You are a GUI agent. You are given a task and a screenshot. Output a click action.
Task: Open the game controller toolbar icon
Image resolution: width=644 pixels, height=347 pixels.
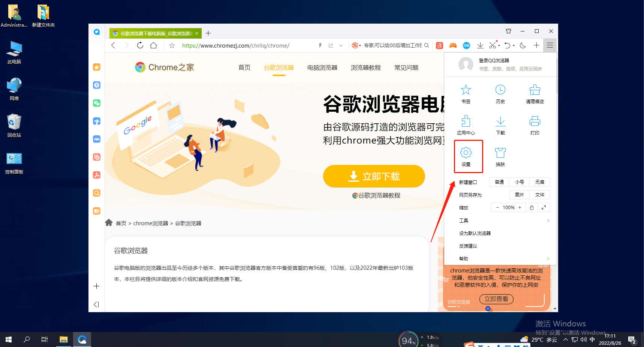tap(453, 45)
